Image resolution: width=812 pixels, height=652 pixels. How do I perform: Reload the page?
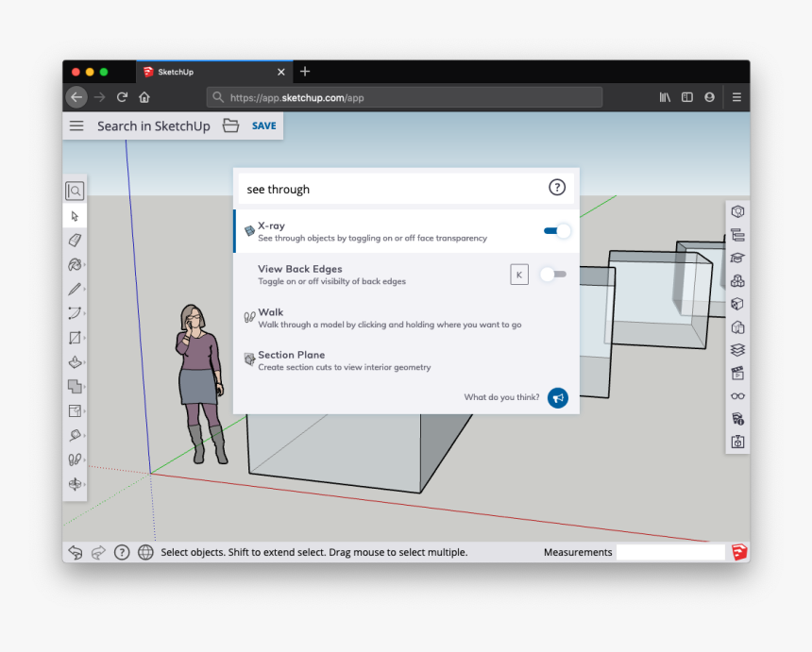[x=122, y=97]
